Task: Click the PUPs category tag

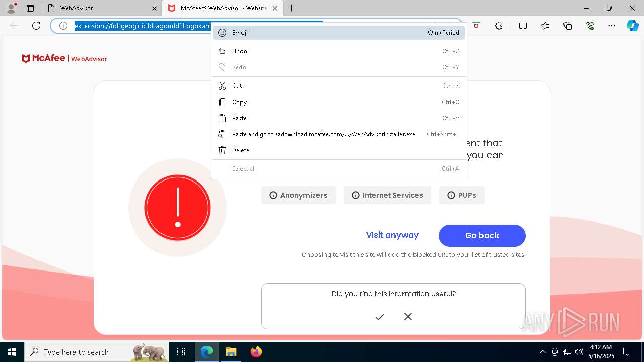Action: pos(462,195)
